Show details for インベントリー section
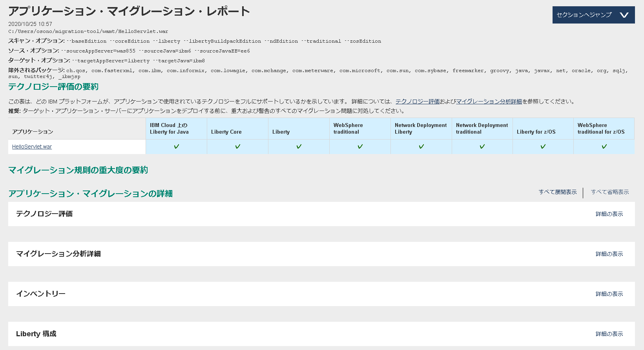 point(609,294)
